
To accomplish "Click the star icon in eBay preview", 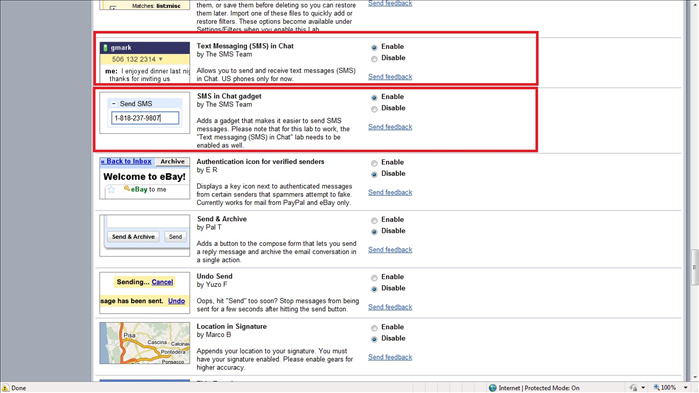I will (x=111, y=190).
